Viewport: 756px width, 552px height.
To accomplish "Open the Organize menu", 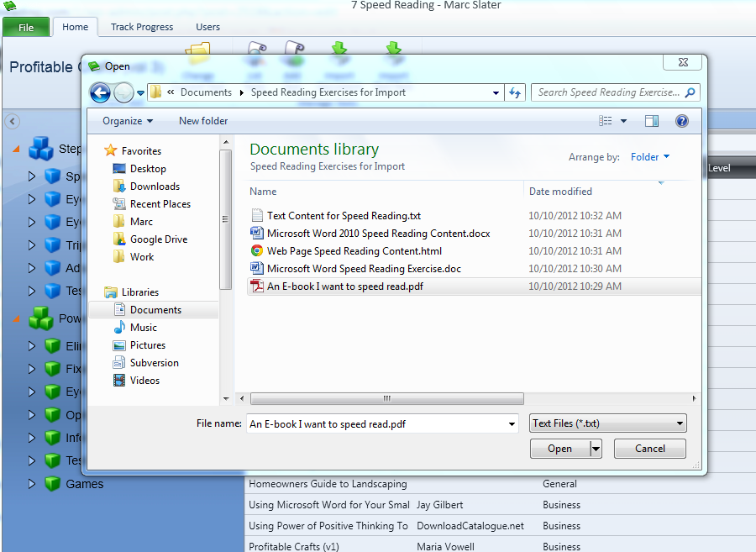I will pos(128,121).
